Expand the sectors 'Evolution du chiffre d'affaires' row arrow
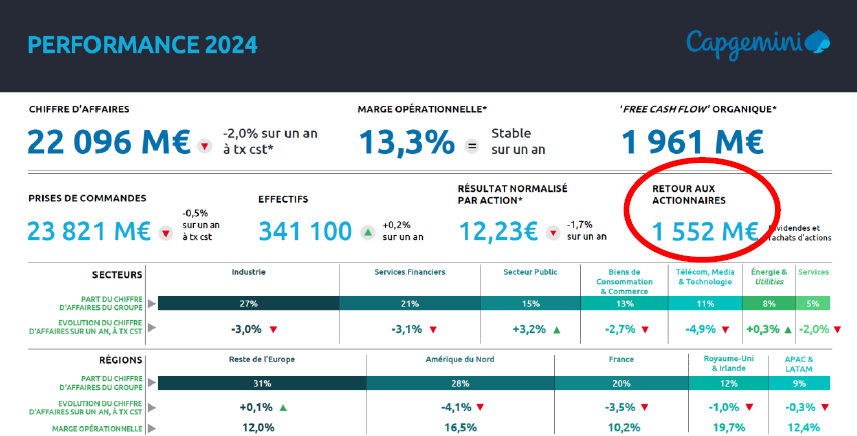The width and height of the screenshot is (857, 436). click(x=152, y=328)
